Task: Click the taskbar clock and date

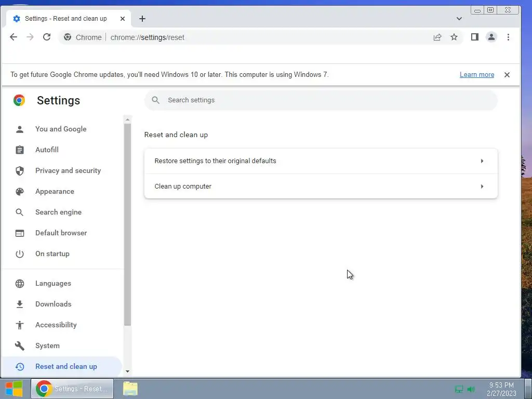Action: point(501,389)
